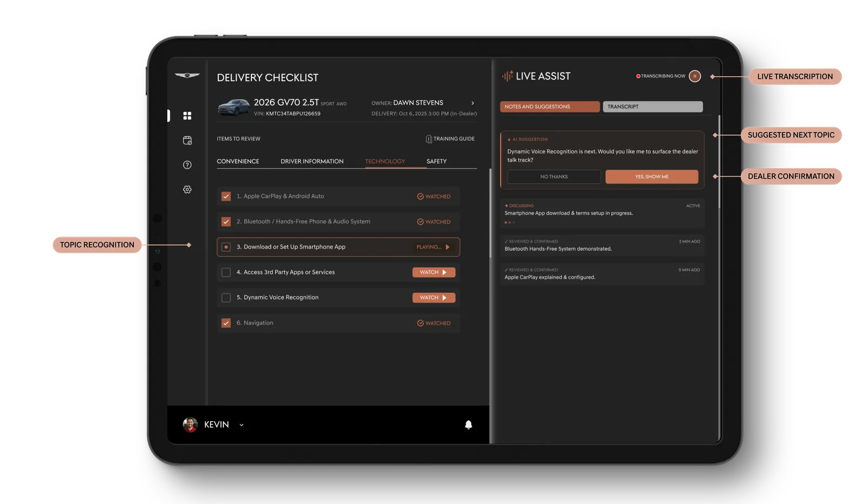Viewport: 867px width, 504px height.
Task: Pause live transcription with pause icon
Action: pos(695,76)
